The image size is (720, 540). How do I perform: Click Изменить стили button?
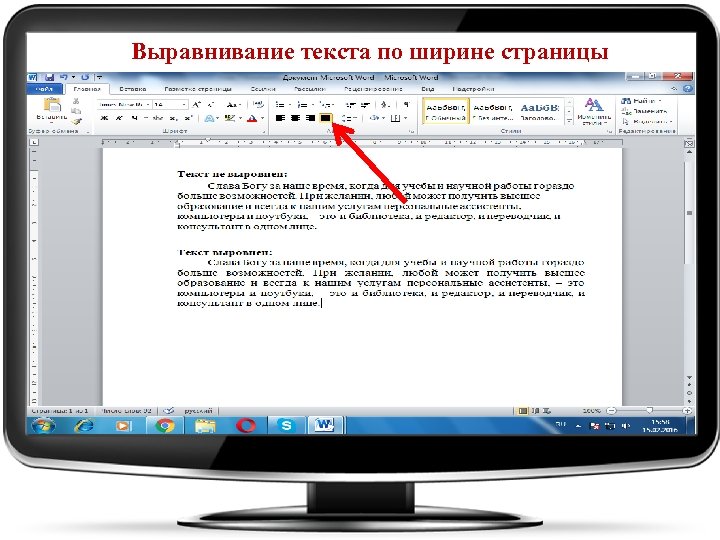click(x=594, y=112)
